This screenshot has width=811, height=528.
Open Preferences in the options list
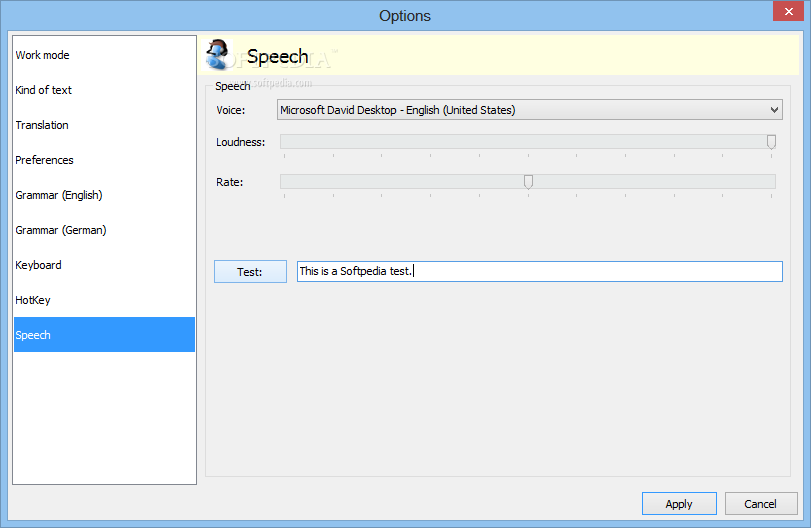point(104,160)
